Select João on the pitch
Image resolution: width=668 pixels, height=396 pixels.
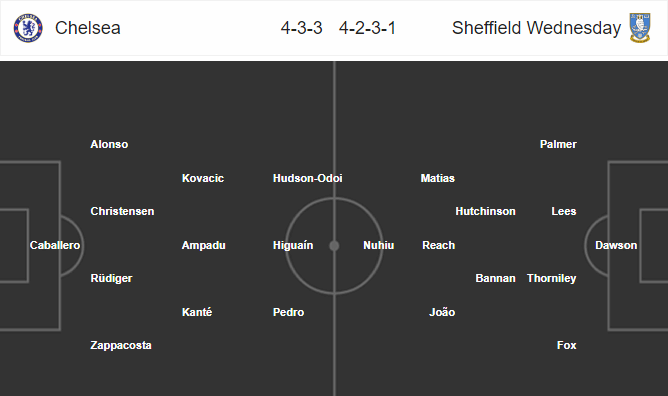pos(442,312)
